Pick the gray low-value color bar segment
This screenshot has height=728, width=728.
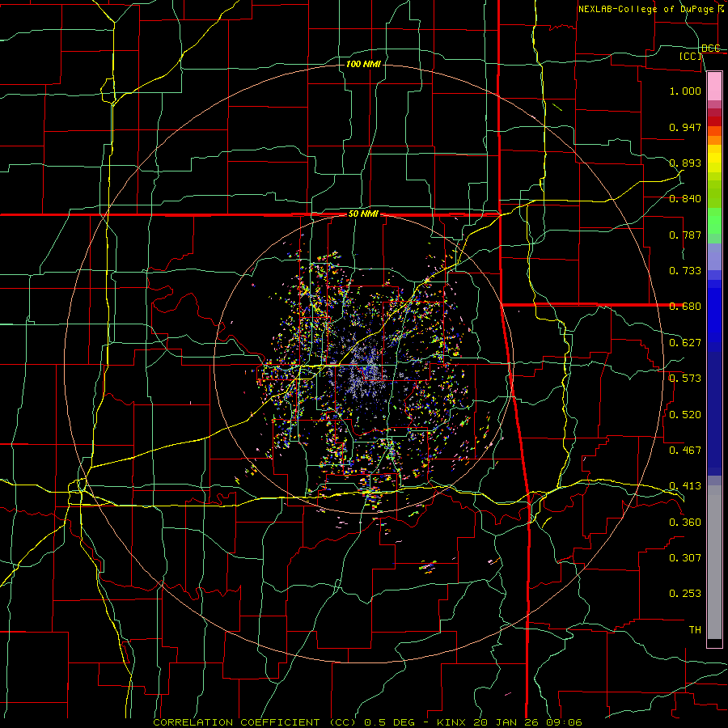[714, 562]
